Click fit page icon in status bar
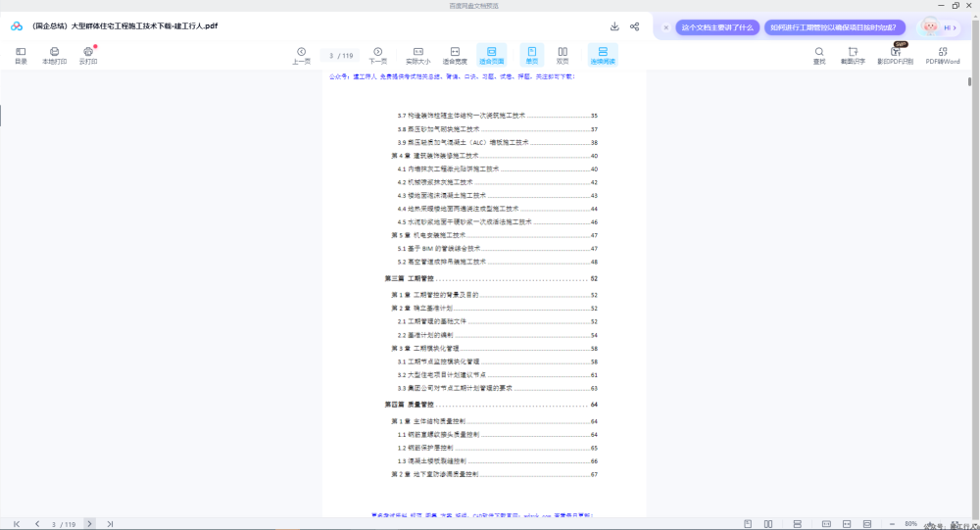 click(867, 524)
